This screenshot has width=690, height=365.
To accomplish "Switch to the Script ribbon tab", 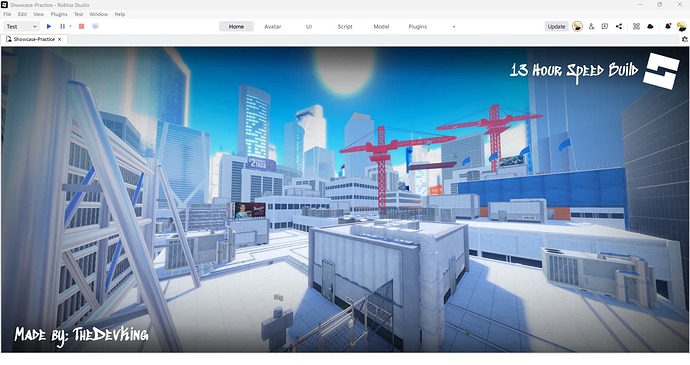I will [x=345, y=26].
